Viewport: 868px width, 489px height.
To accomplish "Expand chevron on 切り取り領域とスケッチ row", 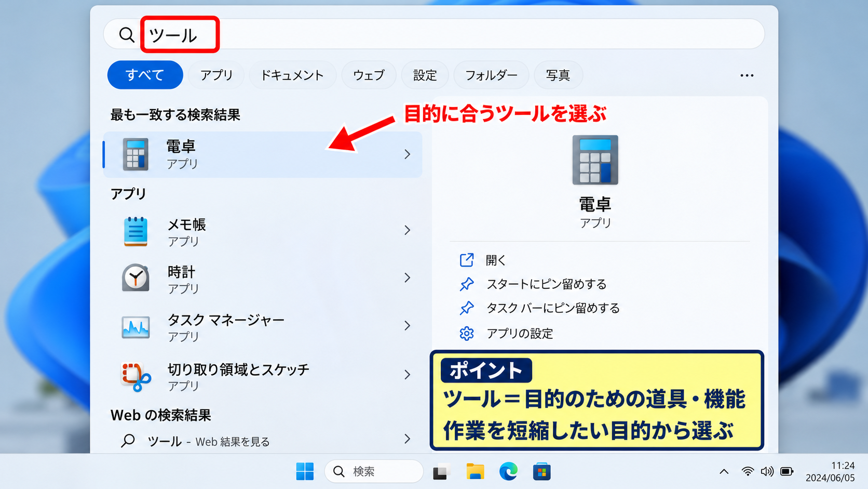I will pyautogui.click(x=408, y=375).
